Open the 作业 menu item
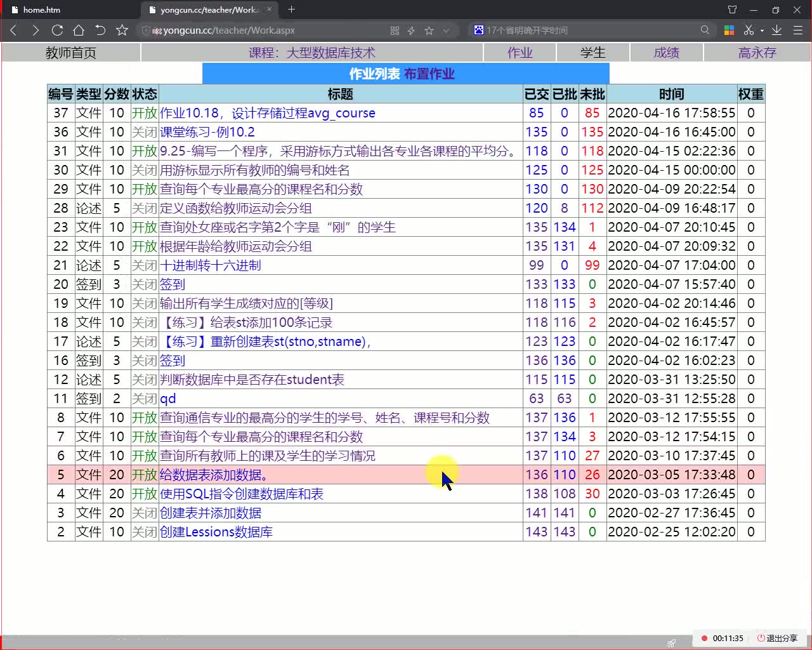 [520, 53]
